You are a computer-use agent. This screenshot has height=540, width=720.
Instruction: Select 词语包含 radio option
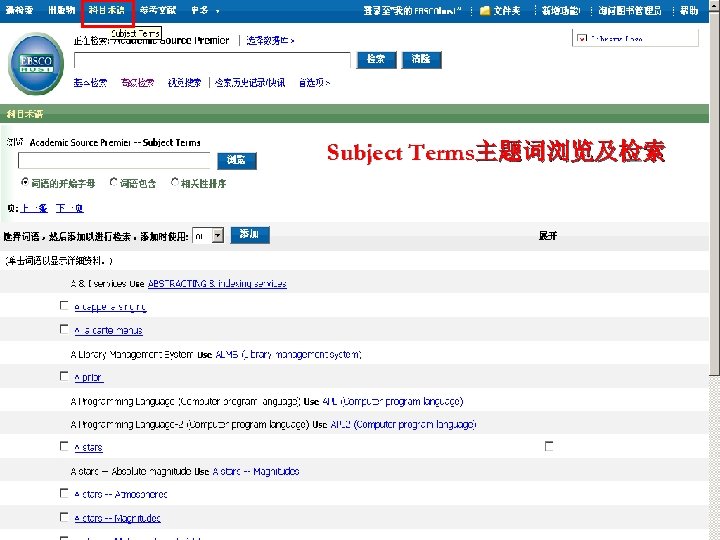(113, 182)
